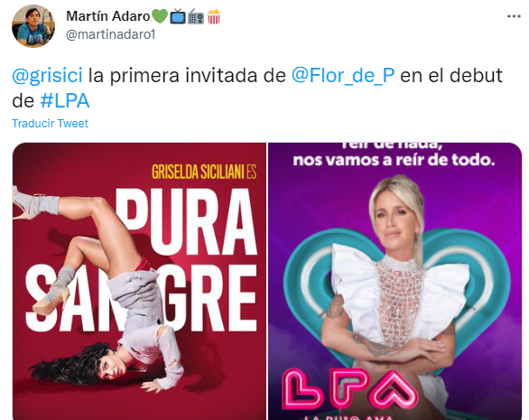Open the @Flor_de_P mention
The width and height of the screenshot is (529, 420).
343,75
